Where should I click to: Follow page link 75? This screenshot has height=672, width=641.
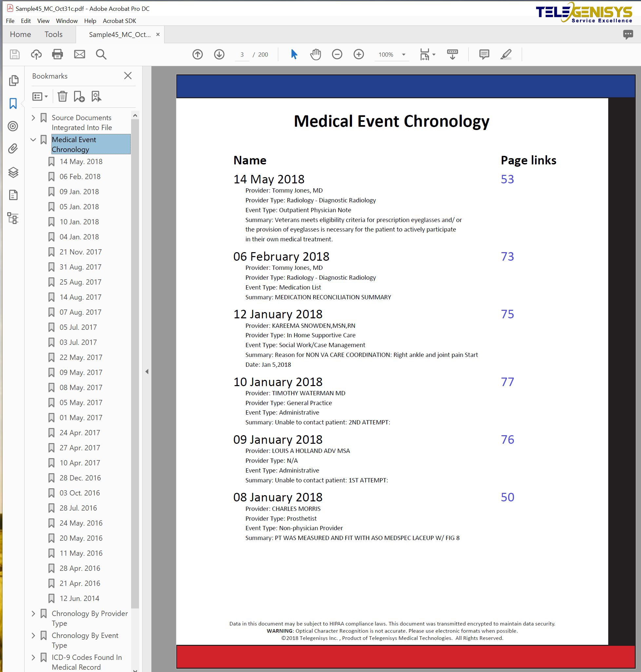(x=507, y=314)
